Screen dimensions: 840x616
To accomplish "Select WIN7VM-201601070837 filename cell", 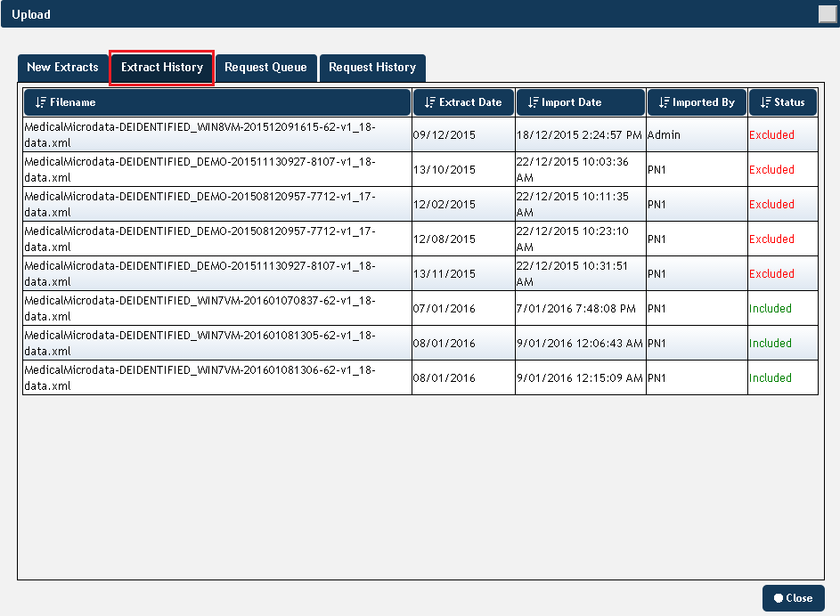I will pyautogui.click(x=217, y=309).
